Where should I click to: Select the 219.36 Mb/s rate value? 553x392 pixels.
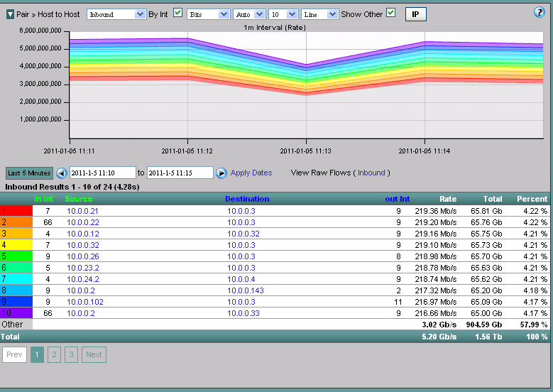(436, 211)
